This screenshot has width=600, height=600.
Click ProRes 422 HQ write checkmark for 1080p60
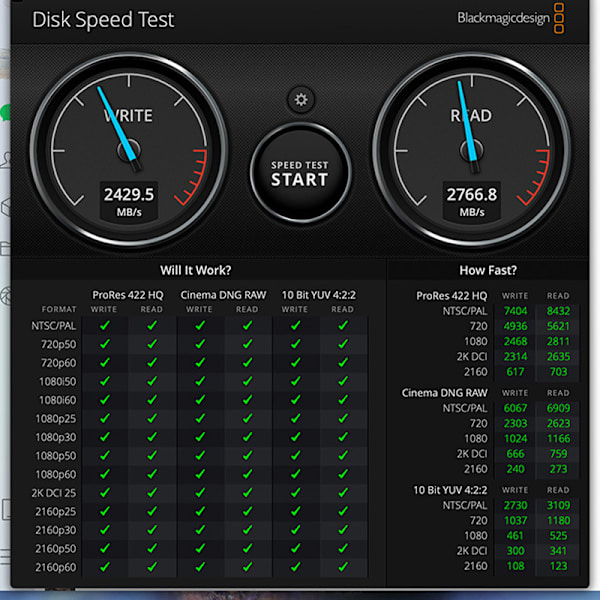coord(104,474)
